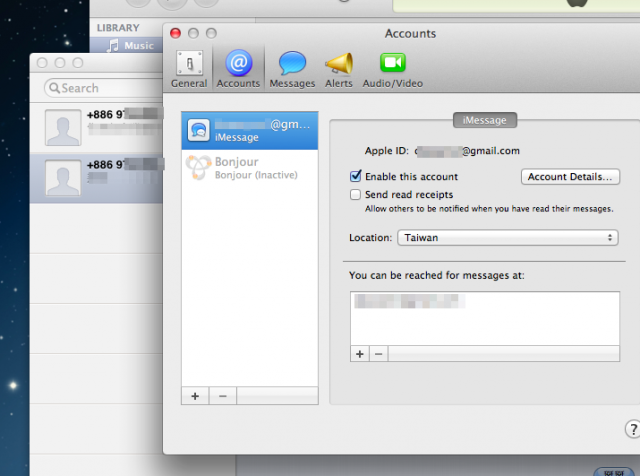Screen dimensions: 640x476
Task: Click the search magnifier icon
Action: click(x=54, y=88)
